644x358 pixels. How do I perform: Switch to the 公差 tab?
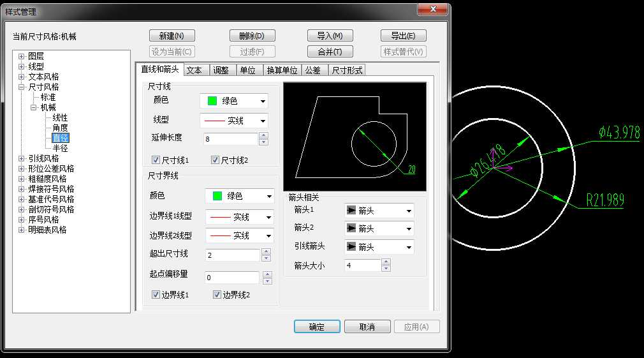(313, 70)
